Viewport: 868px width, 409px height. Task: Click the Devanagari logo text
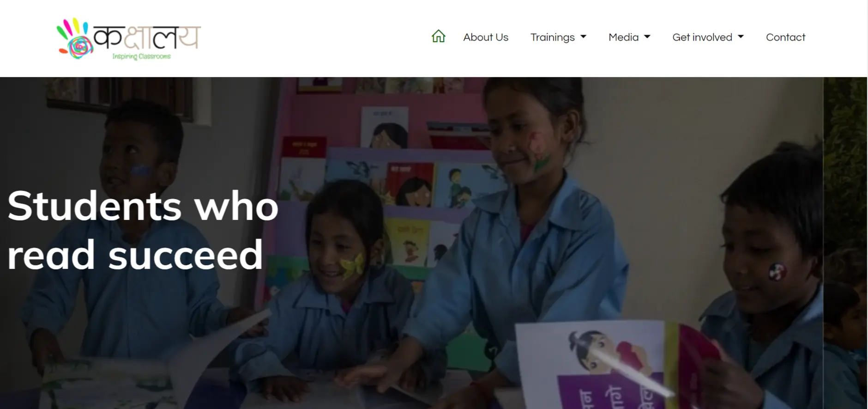147,37
